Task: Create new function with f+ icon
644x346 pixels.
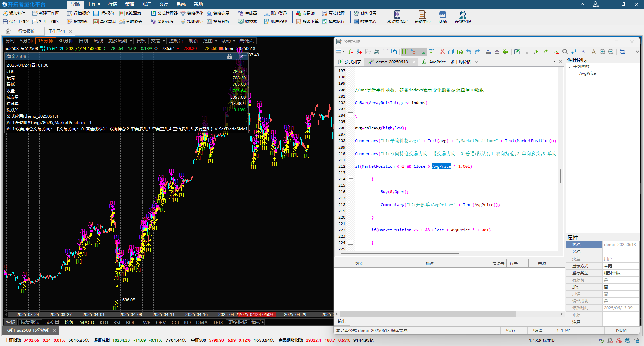Action: (x=351, y=52)
